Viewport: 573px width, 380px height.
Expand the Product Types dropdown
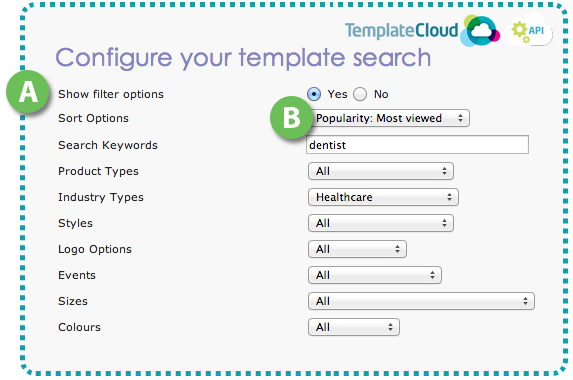381,171
